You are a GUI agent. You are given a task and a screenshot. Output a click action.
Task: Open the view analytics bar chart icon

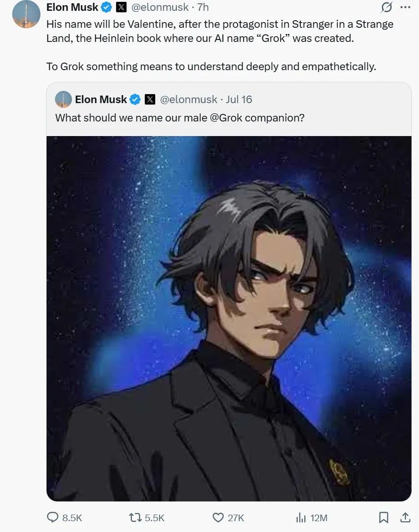300,518
